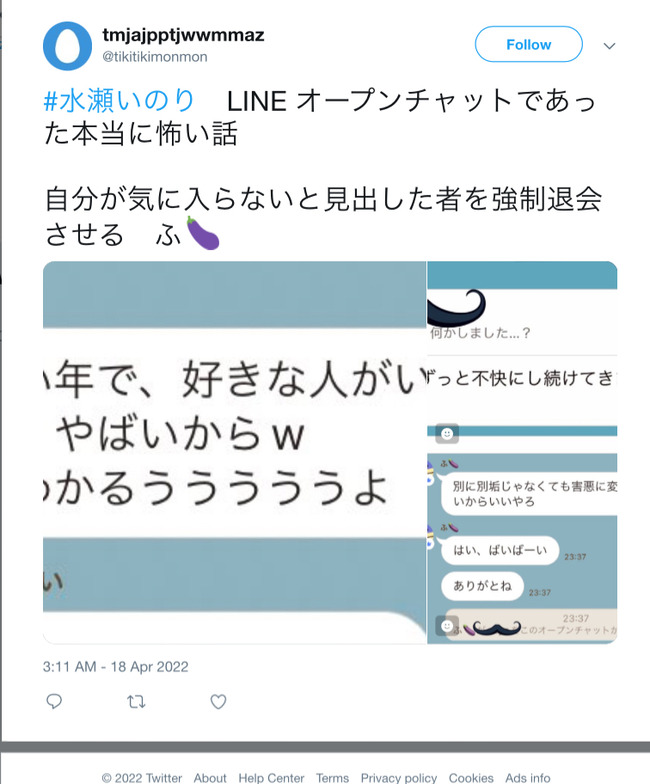This screenshot has width=650, height=784.
Task: Open the #水瀬いのり hashtag link
Action: coord(118,100)
